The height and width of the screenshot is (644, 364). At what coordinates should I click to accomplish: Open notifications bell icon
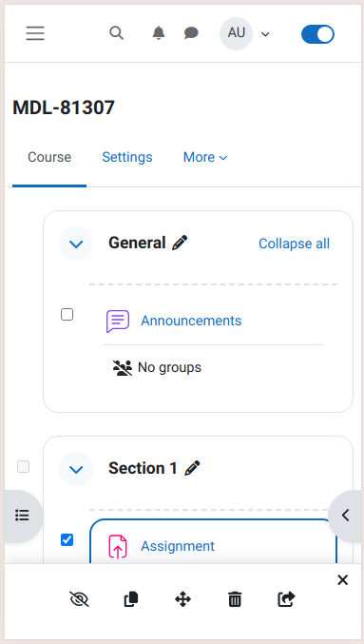point(159,33)
